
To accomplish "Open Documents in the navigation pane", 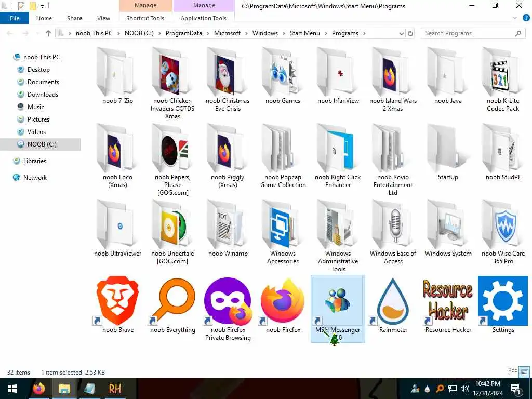I will coord(43,82).
